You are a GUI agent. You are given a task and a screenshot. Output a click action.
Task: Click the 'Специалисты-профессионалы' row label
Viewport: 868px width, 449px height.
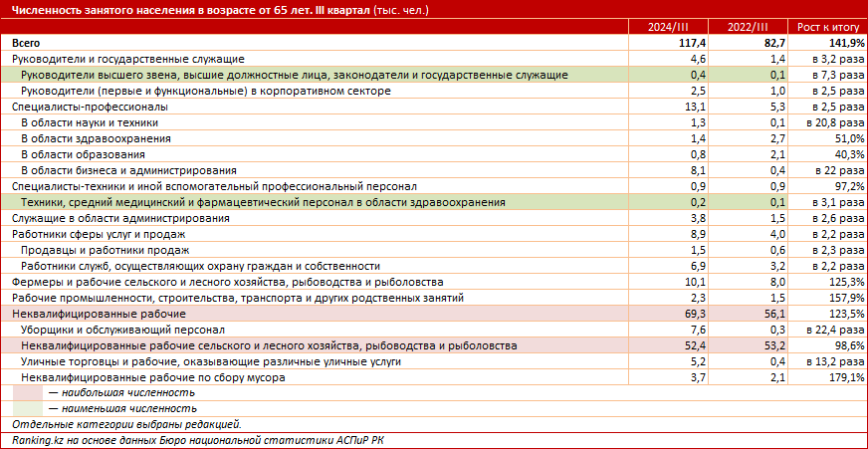pos(89,107)
